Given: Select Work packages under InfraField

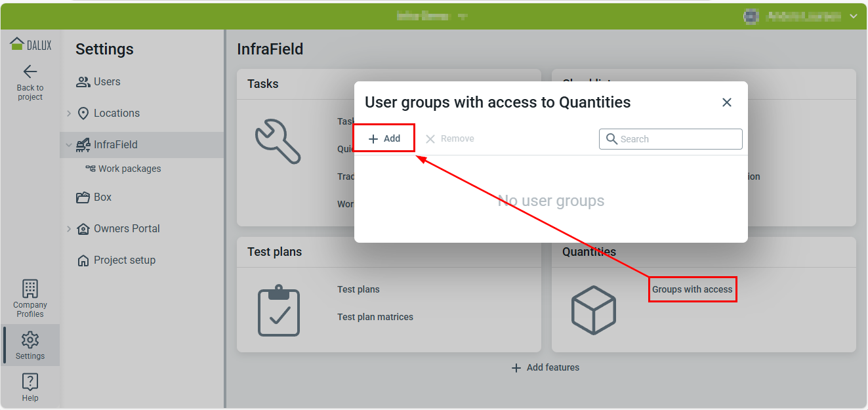Looking at the screenshot, I should 129,169.
